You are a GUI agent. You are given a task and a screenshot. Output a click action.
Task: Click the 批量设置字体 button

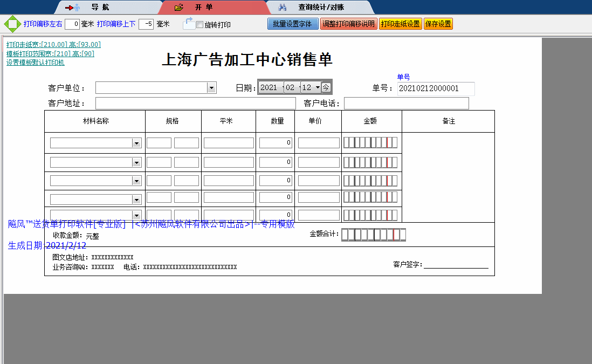point(293,24)
